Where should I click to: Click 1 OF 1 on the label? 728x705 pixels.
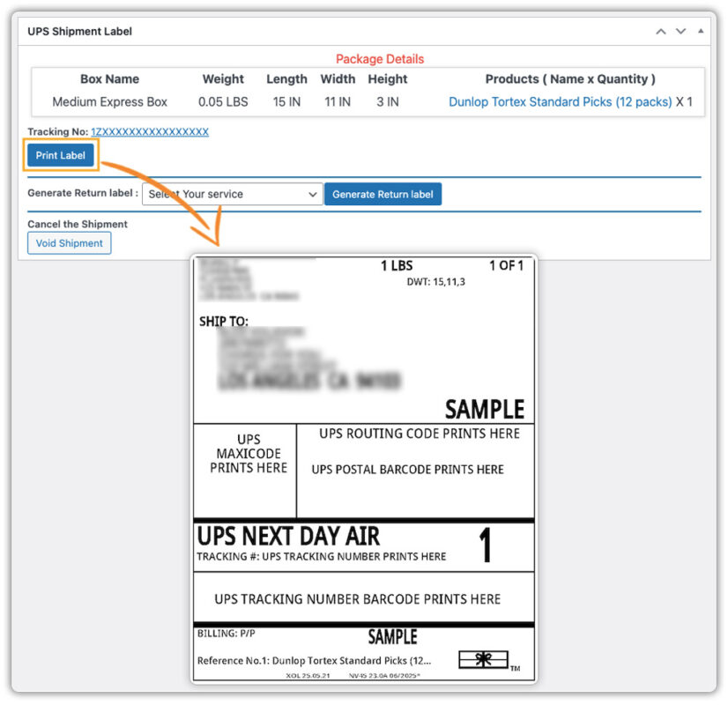point(506,265)
